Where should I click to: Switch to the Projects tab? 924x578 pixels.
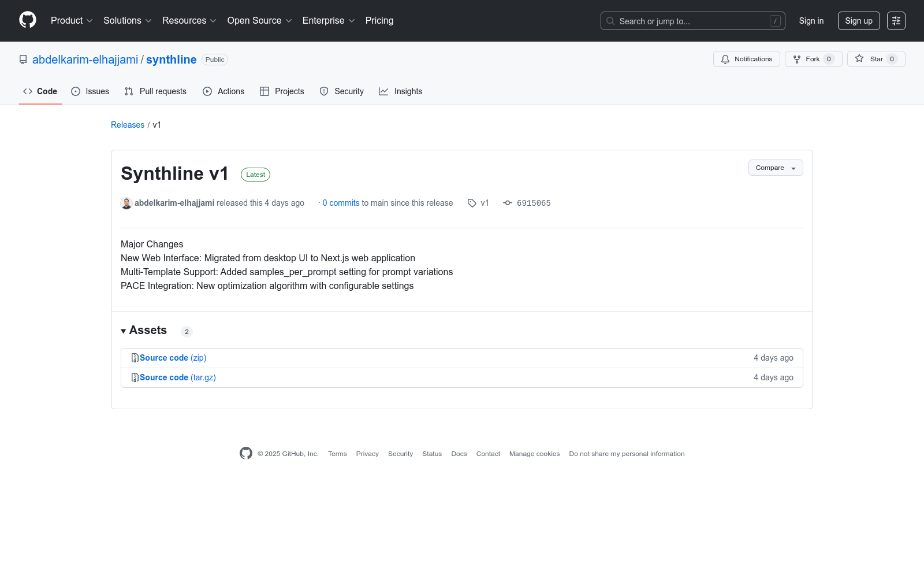pos(282,91)
